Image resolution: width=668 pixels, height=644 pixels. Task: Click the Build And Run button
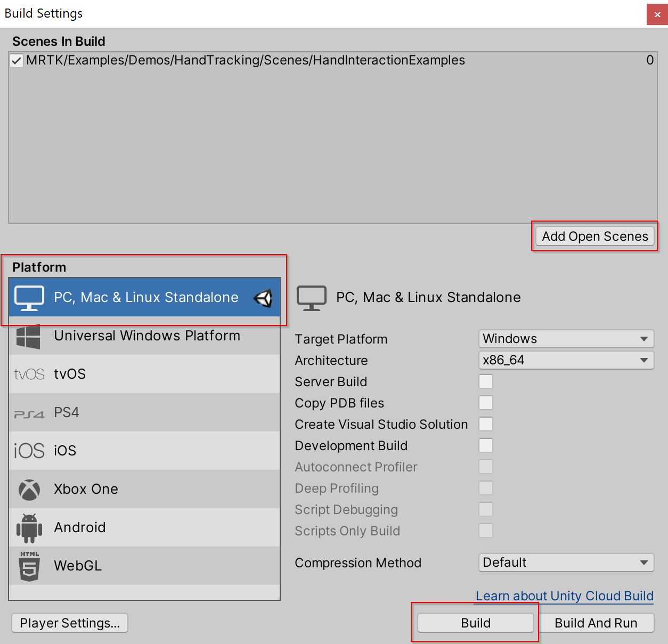[x=596, y=623]
